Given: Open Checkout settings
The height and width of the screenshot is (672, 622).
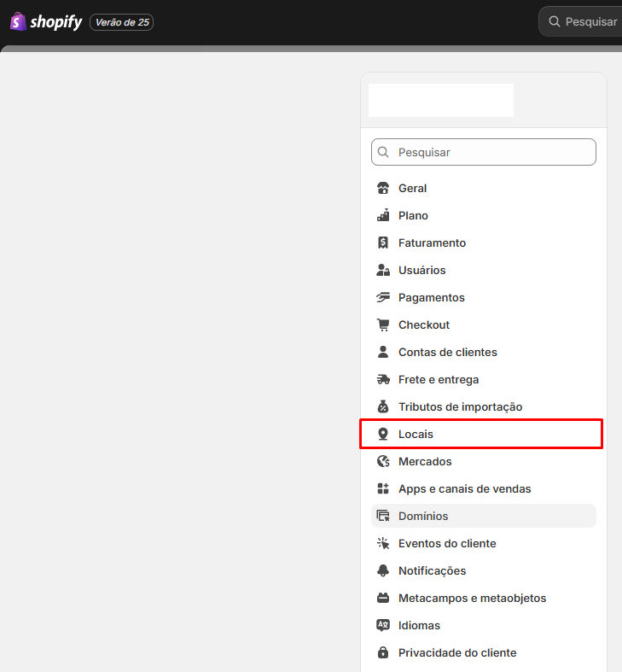Looking at the screenshot, I should point(484,324).
